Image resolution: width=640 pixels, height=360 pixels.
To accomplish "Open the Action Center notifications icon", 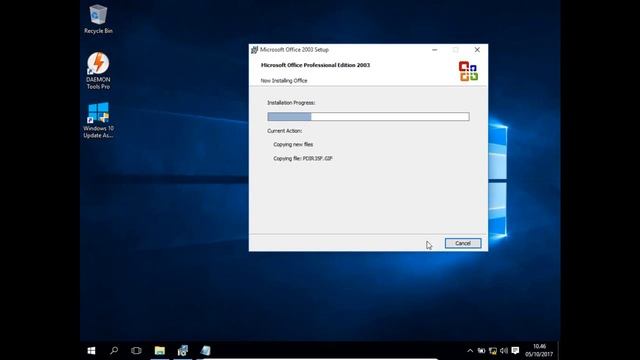I will 515,351.
